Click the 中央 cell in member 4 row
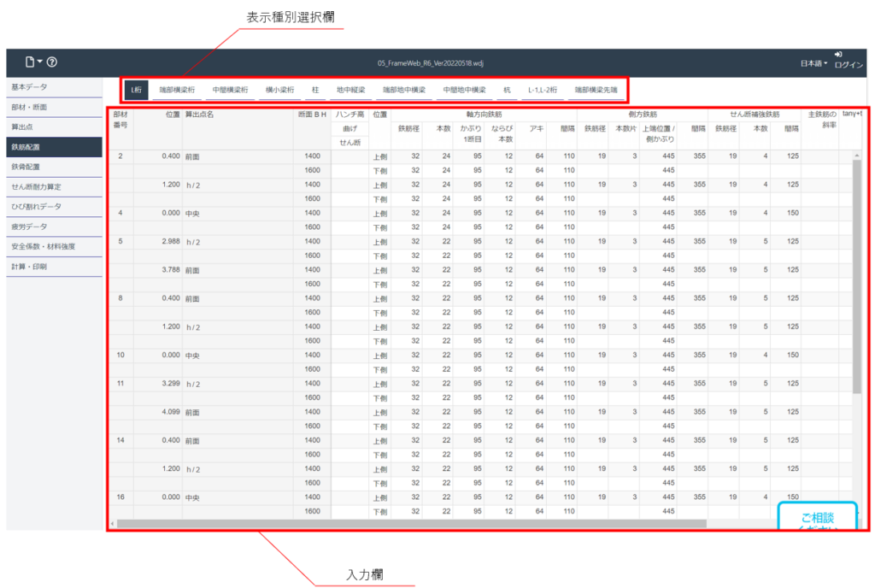Image resolution: width=875 pixels, height=588 pixels. (x=238, y=213)
